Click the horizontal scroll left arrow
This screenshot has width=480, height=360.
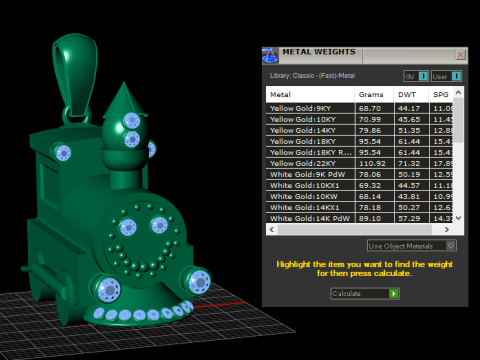pos(272,229)
